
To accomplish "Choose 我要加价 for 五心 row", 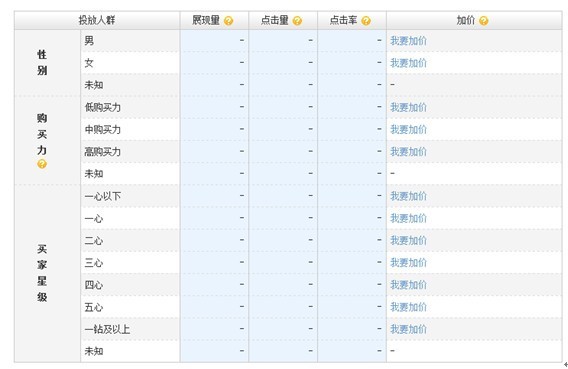I will tap(408, 307).
